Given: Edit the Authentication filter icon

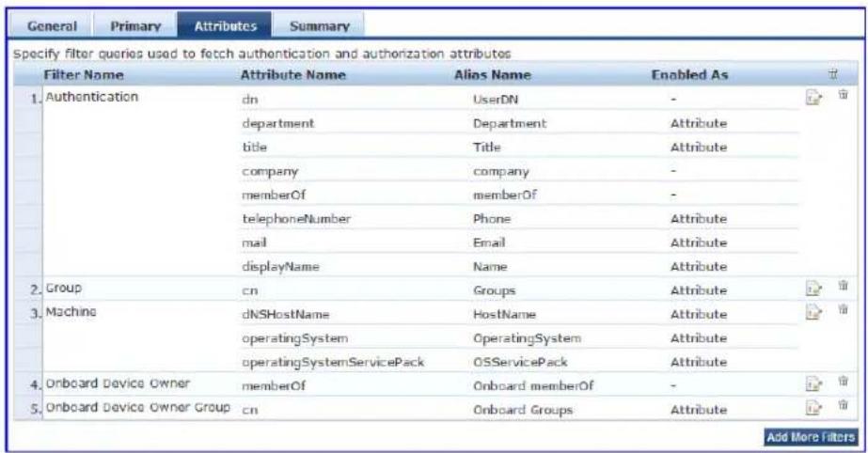Looking at the screenshot, I should tap(813, 98).
